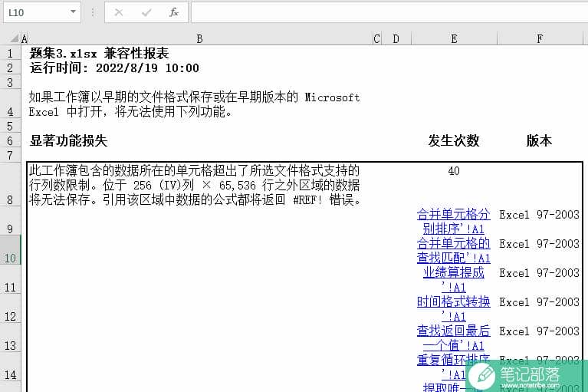Follow the 时间格式转换'!A1 link
This screenshot has width=588, height=392.
[453, 308]
